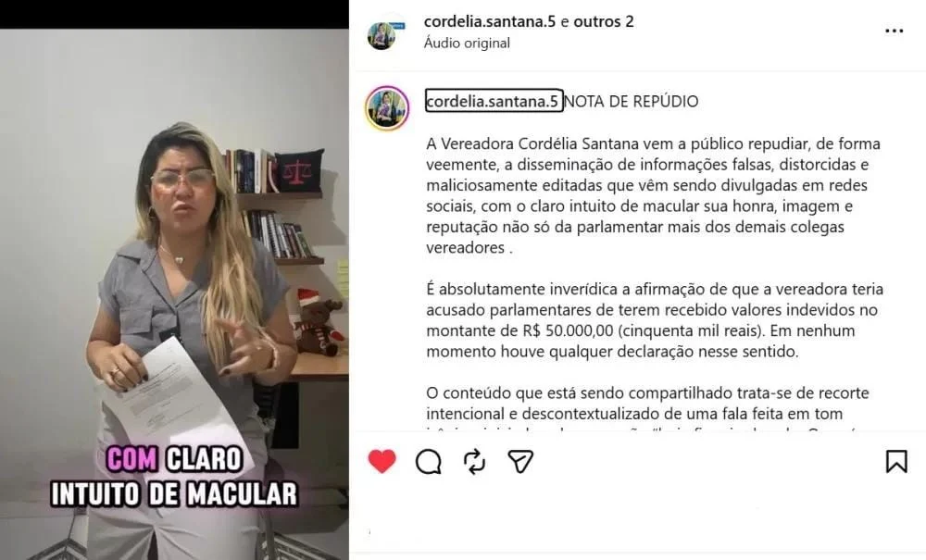Screen dimensions: 926x560
Task: Click the bookshelf in the video background
Action: click(x=275, y=204)
